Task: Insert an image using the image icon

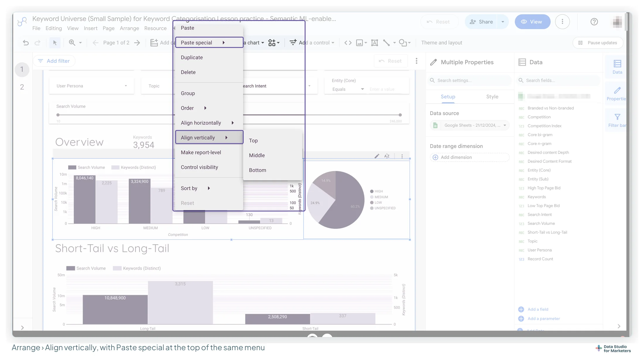Action: [359, 43]
